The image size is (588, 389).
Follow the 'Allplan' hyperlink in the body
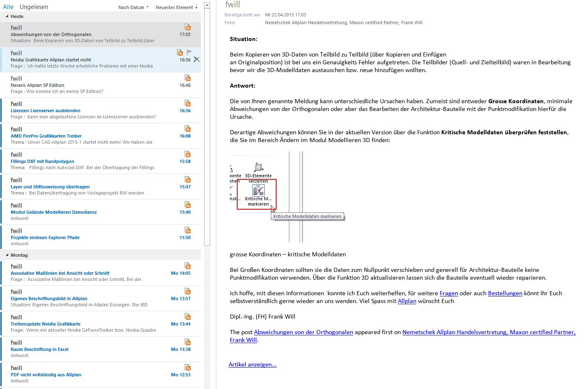(407, 301)
